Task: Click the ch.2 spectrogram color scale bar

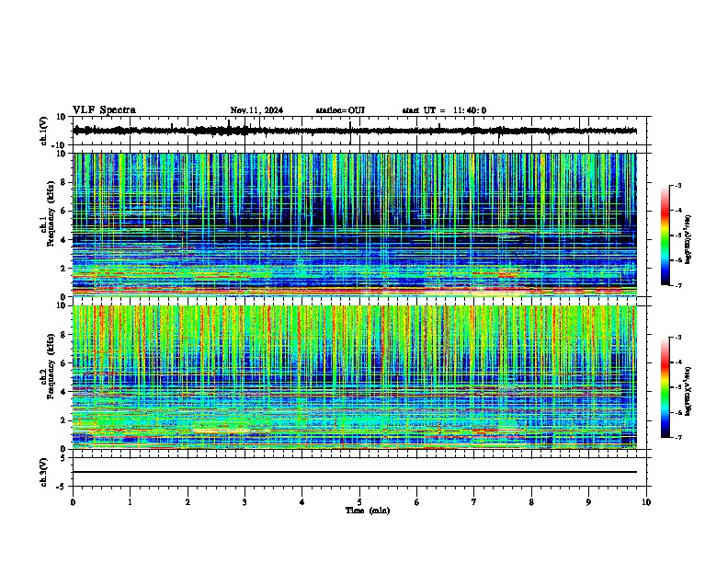Action: click(665, 387)
